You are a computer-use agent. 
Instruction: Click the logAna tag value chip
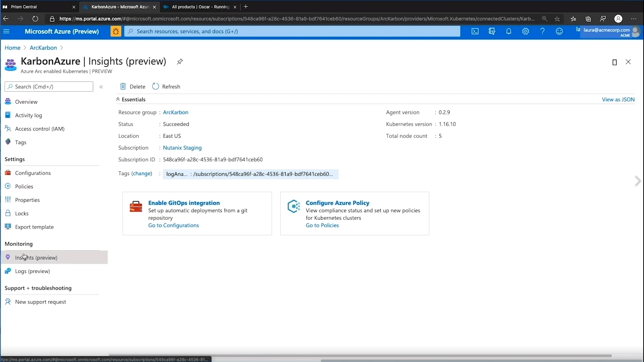[x=250, y=174]
